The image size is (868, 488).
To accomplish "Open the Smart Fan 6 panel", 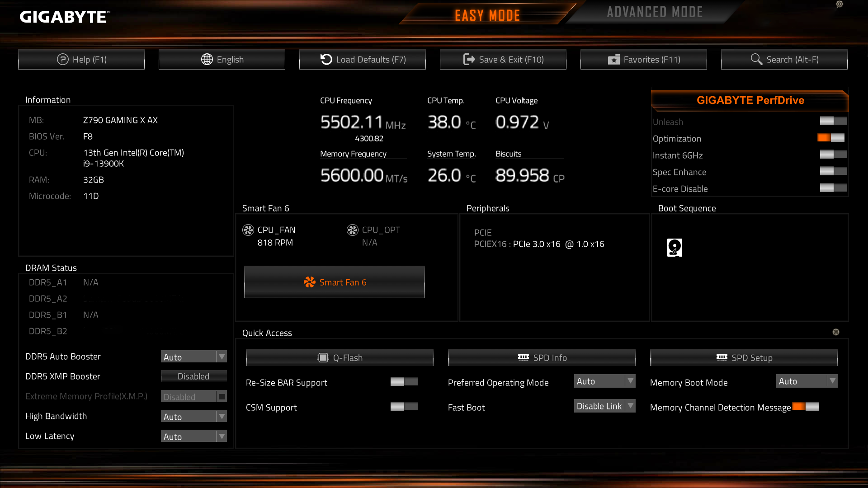I will 334,282.
